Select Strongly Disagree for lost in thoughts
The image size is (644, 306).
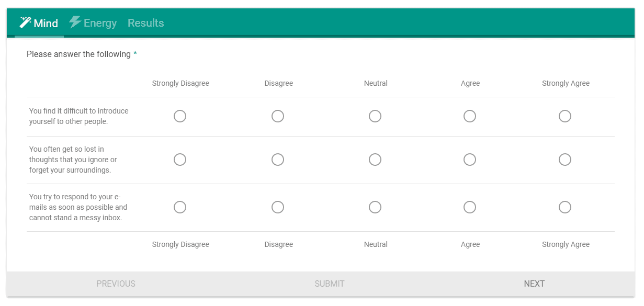tap(180, 160)
